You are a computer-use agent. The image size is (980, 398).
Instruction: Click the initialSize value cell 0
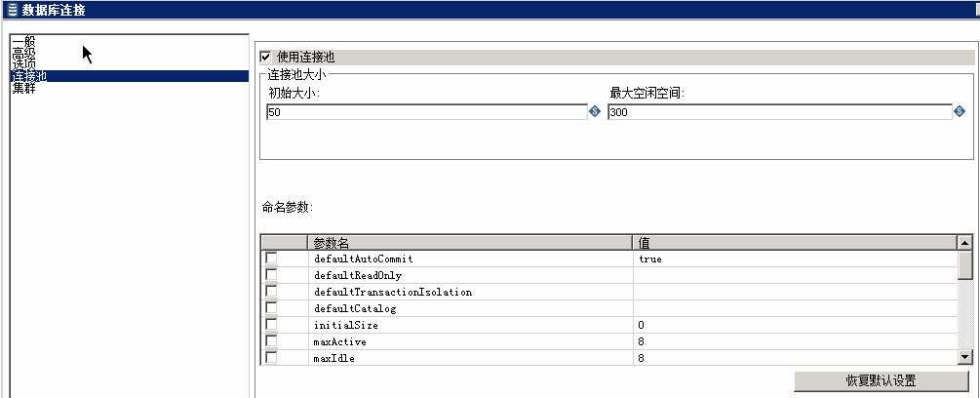795,325
